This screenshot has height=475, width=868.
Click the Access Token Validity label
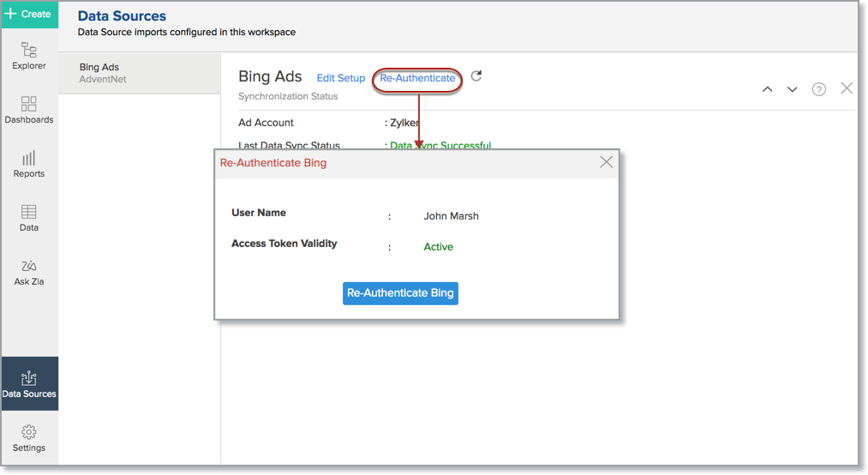[284, 244]
